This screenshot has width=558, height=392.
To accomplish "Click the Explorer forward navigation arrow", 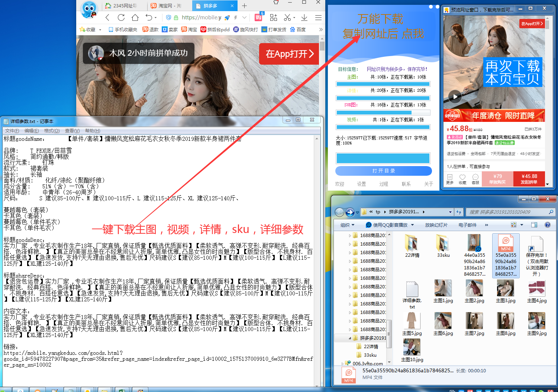I will pos(350,212).
